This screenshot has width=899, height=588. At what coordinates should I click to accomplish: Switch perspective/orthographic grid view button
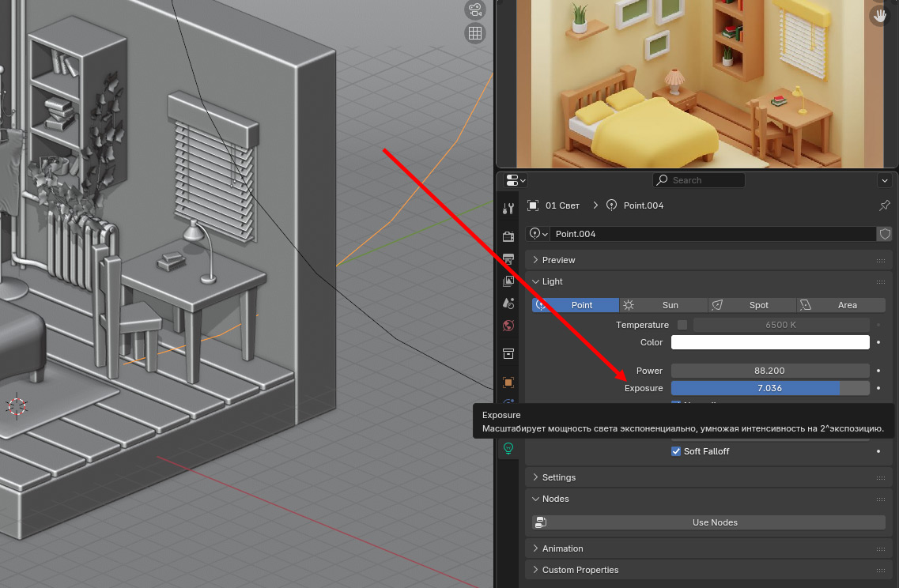[x=475, y=33]
